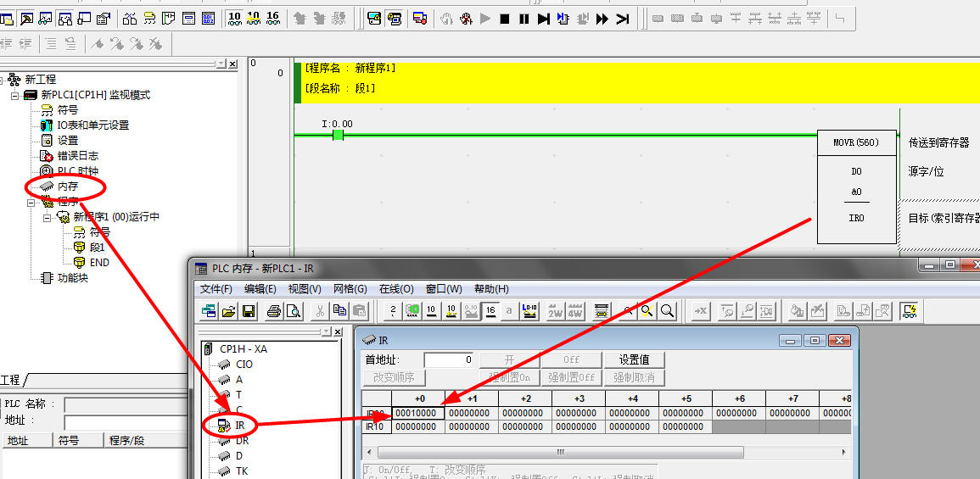The height and width of the screenshot is (479, 980).
Task: Click the print icon in PLC memory toolbar
Action: [x=274, y=311]
